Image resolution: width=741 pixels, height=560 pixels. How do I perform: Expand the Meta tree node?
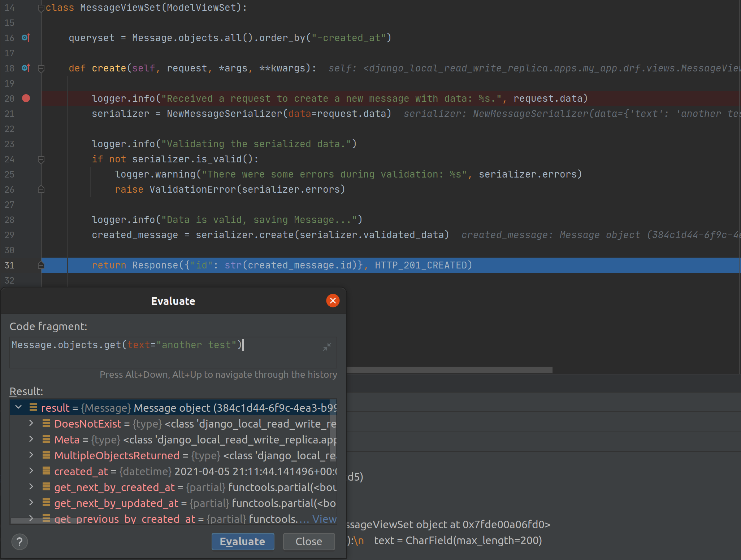(x=31, y=439)
